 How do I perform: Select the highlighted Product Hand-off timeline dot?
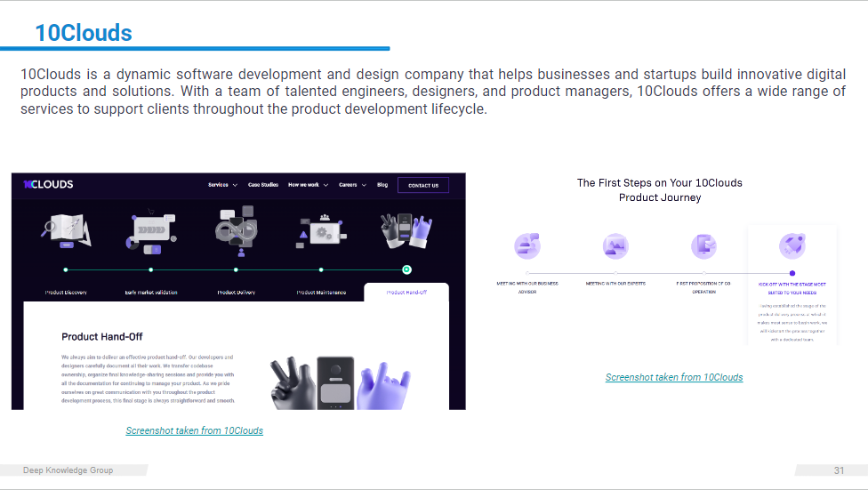coord(406,269)
